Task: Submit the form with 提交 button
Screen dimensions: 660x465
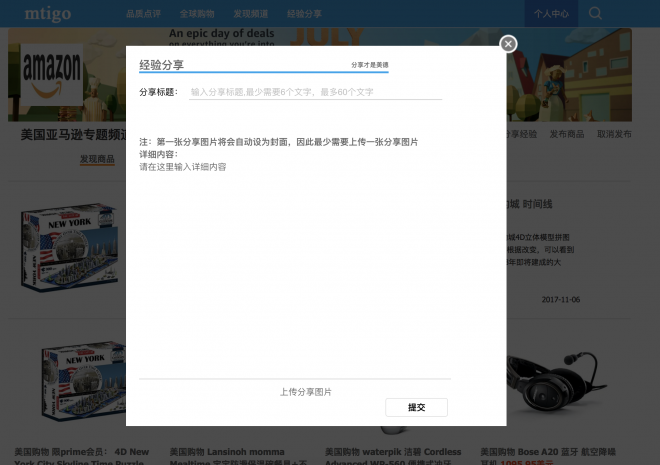Action: [416, 407]
